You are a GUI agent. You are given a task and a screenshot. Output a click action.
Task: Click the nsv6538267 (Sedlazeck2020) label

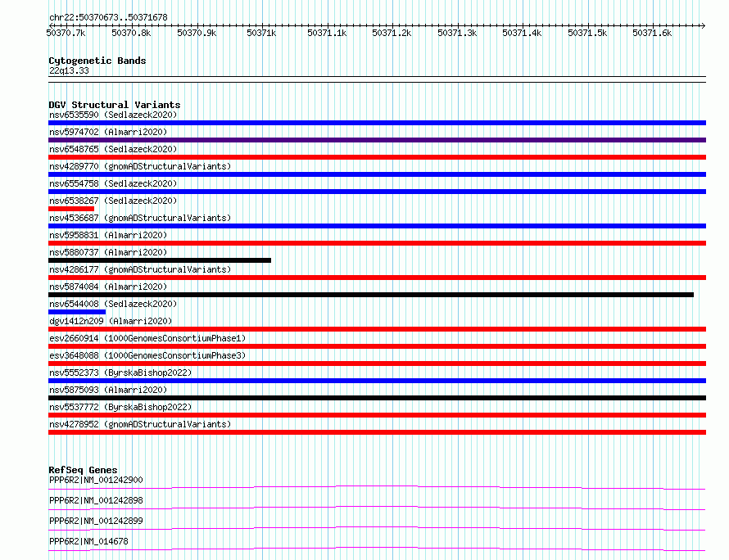(x=113, y=201)
